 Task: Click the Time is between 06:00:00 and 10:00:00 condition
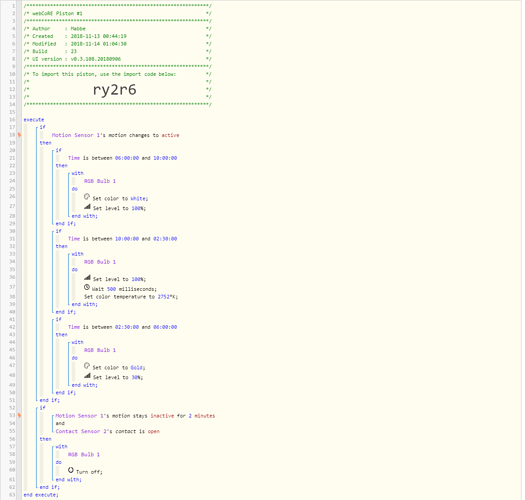click(123, 158)
